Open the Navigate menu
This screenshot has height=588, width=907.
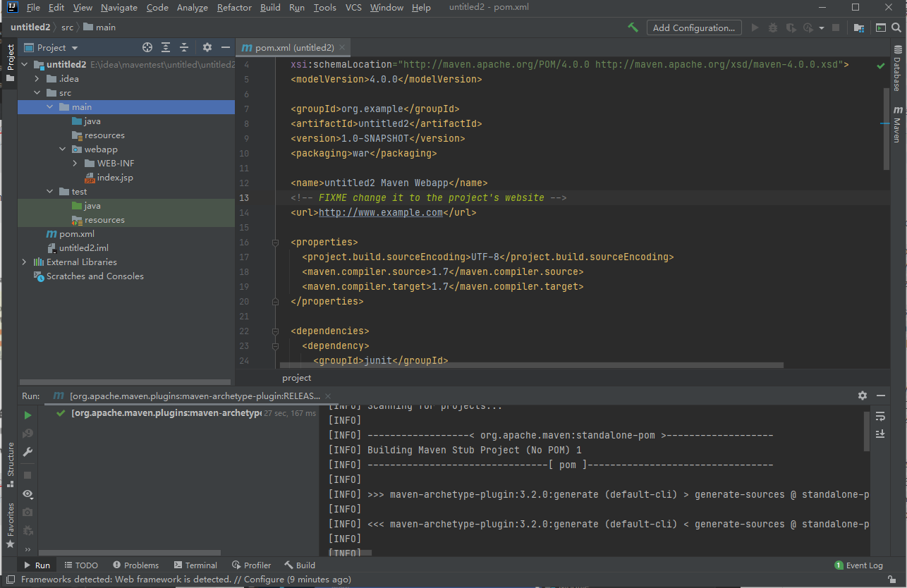(119, 8)
